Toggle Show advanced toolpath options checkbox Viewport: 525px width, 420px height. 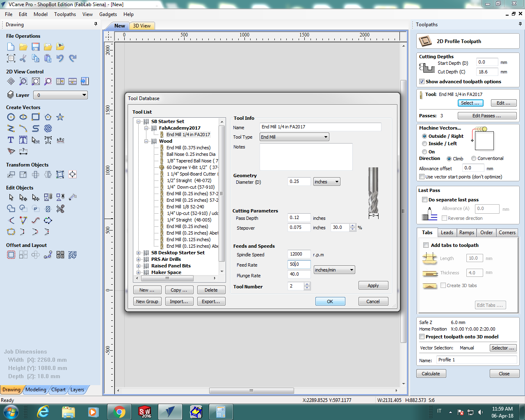(422, 82)
